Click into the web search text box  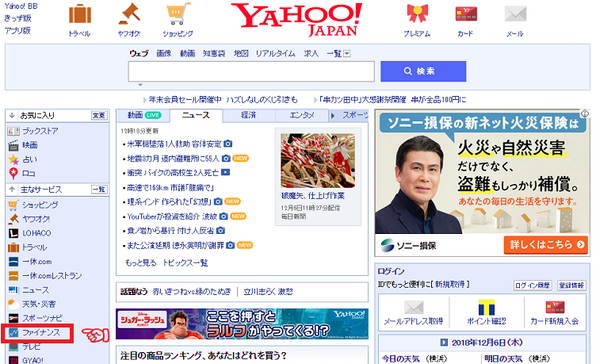coord(251,71)
